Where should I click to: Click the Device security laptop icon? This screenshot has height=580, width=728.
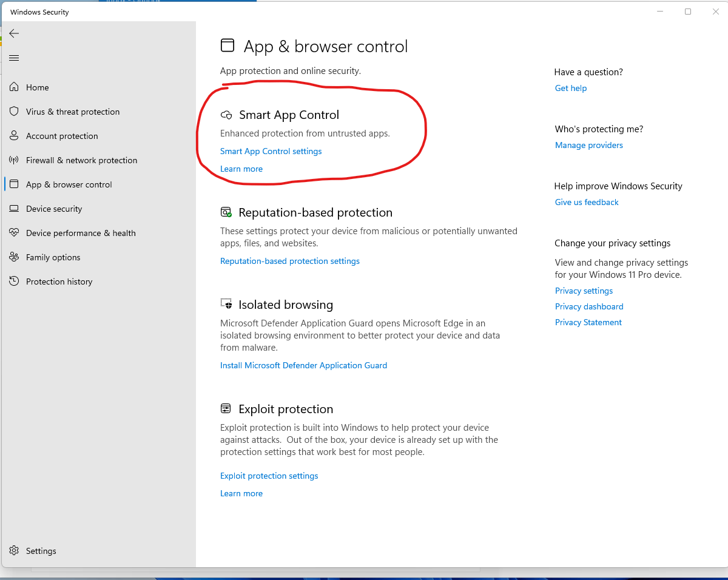tap(14, 209)
